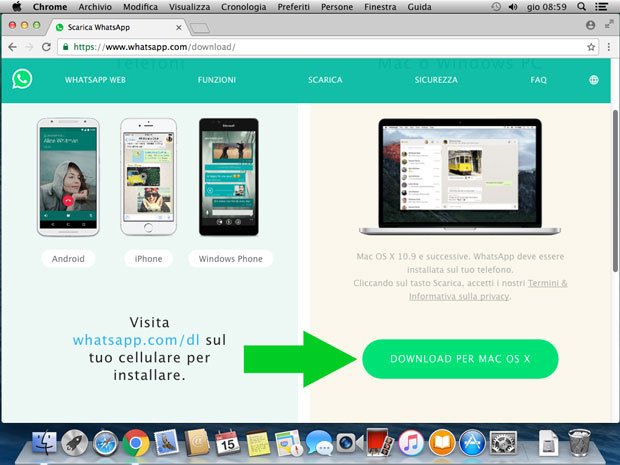Click the secure padlock icon

tap(65, 47)
